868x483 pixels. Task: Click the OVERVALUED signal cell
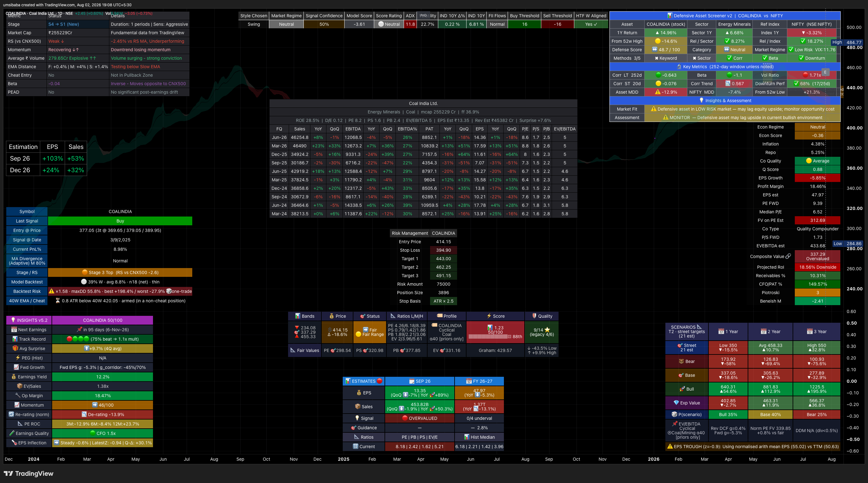point(419,418)
